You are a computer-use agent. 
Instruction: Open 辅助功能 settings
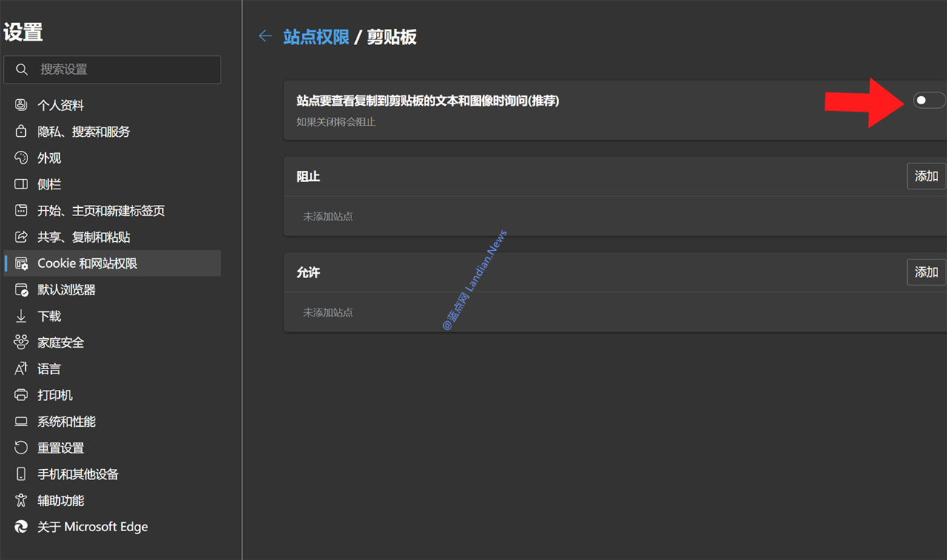pyautogui.click(x=112, y=501)
